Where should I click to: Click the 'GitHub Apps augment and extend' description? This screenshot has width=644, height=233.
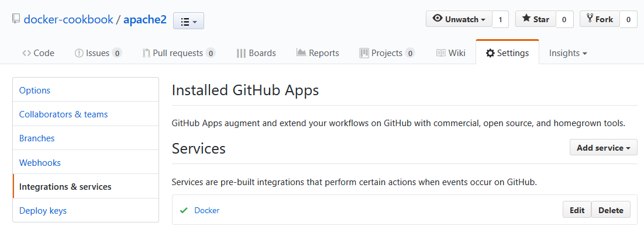(398, 123)
